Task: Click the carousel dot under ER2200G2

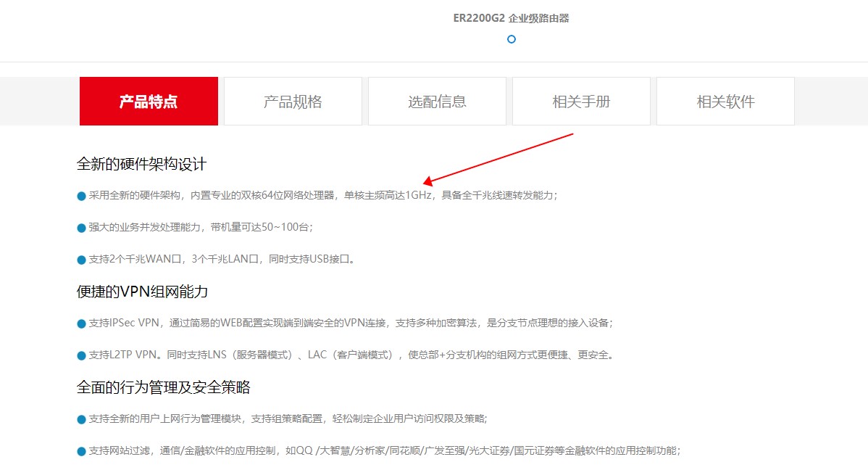Action: coord(512,39)
